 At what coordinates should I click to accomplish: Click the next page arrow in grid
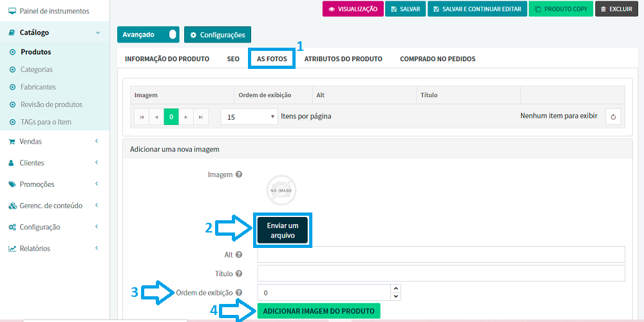coord(186,117)
